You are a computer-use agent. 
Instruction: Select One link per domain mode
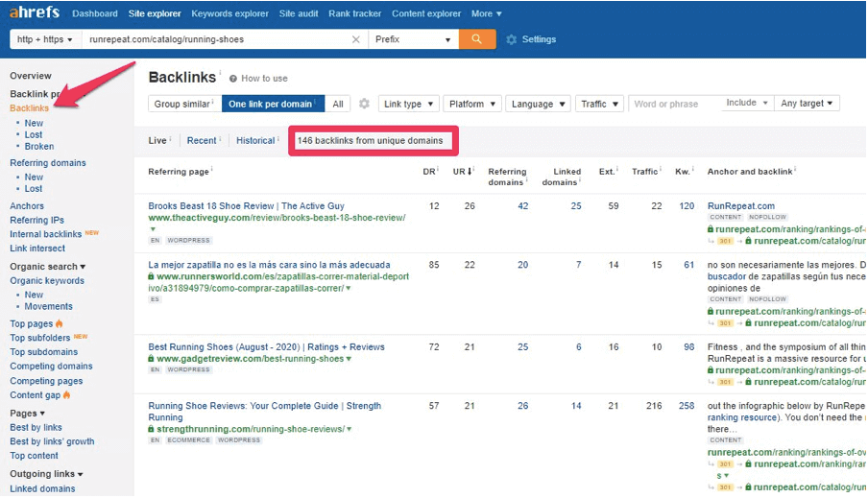pyautogui.click(x=273, y=104)
